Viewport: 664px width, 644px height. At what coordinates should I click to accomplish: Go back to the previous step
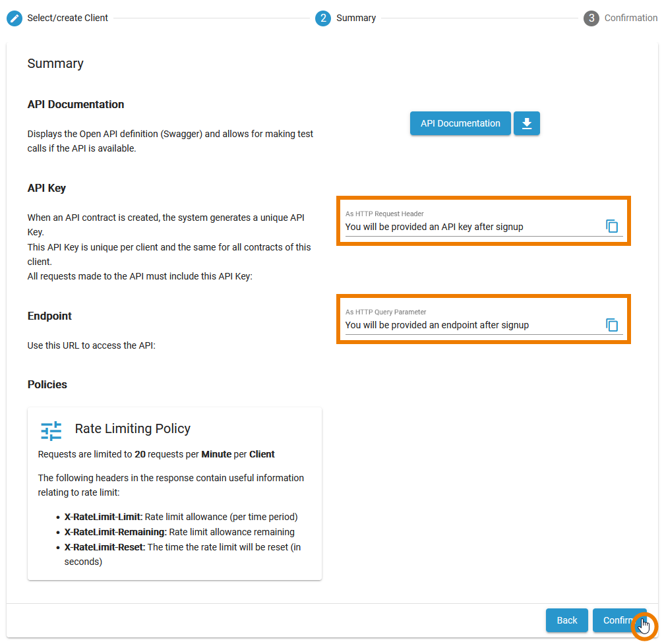[566, 620]
